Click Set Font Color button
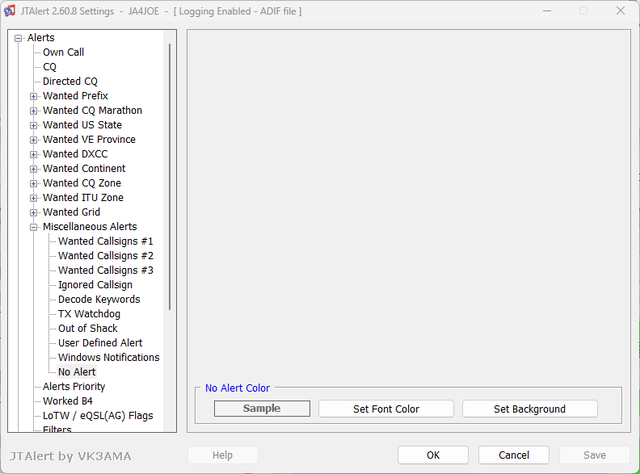The width and height of the screenshot is (640, 474). click(386, 409)
